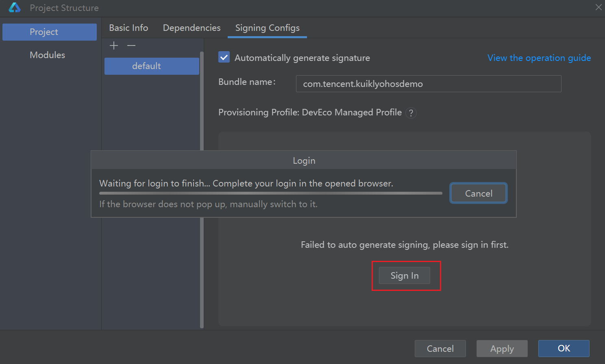Click the Login dialog title
This screenshot has width=605, height=364.
coord(304,160)
